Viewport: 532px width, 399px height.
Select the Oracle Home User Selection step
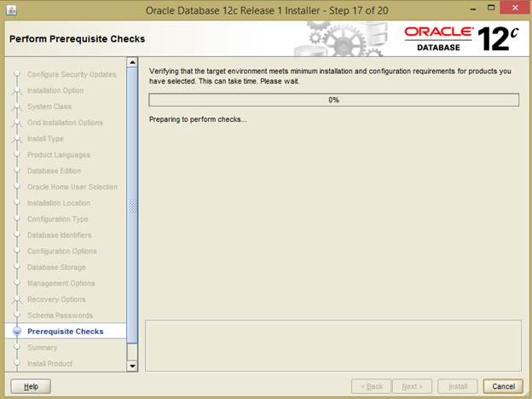coord(72,187)
